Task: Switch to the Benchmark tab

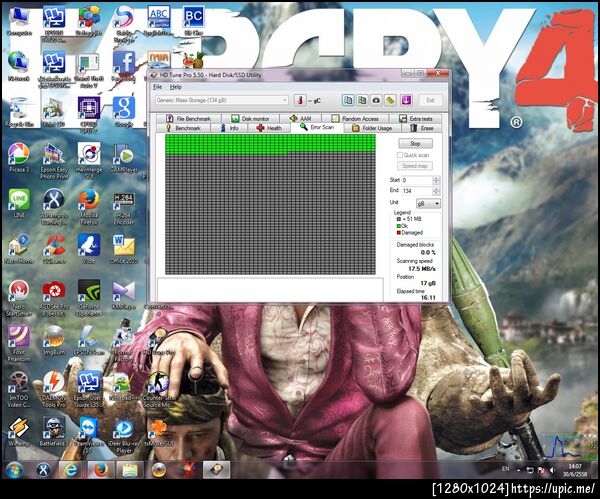Action: click(183, 128)
